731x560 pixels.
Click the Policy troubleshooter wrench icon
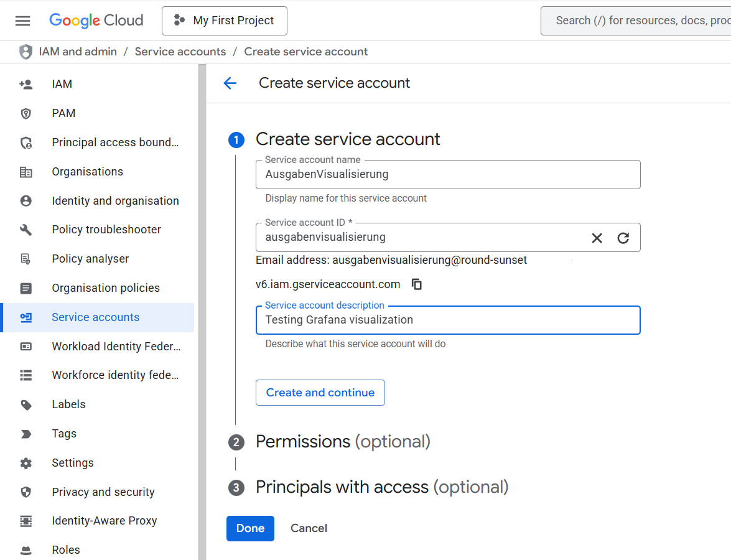pyautogui.click(x=26, y=230)
